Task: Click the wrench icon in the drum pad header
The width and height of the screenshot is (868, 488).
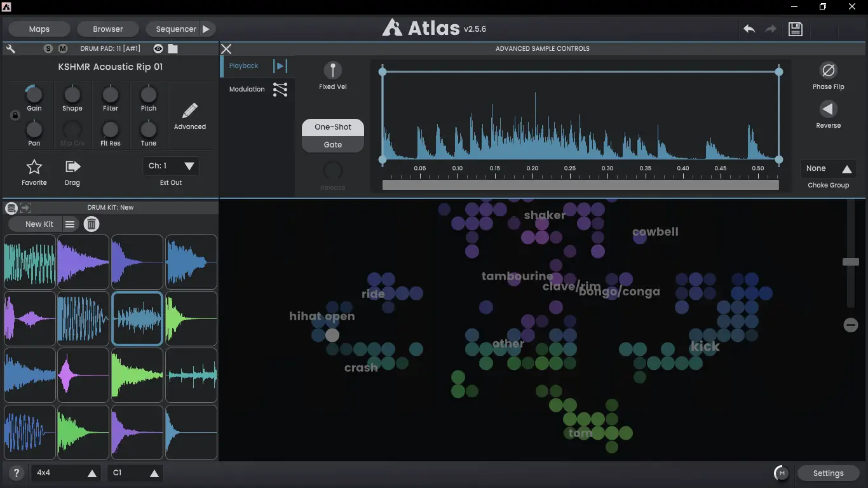Action: pyautogui.click(x=11, y=49)
